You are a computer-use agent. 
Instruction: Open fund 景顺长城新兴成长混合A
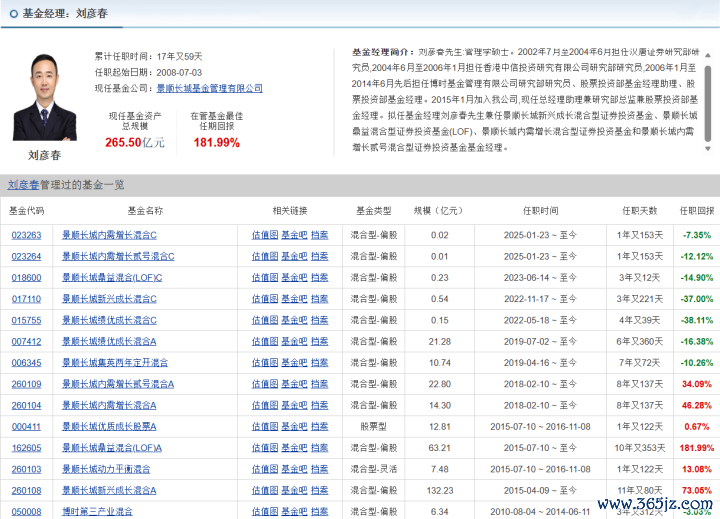pos(109,491)
